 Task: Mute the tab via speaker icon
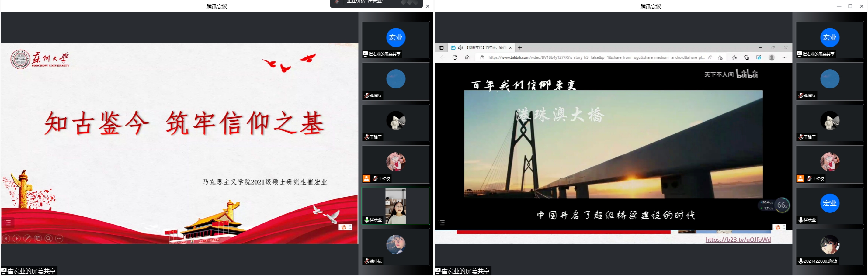[x=460, y=48]
